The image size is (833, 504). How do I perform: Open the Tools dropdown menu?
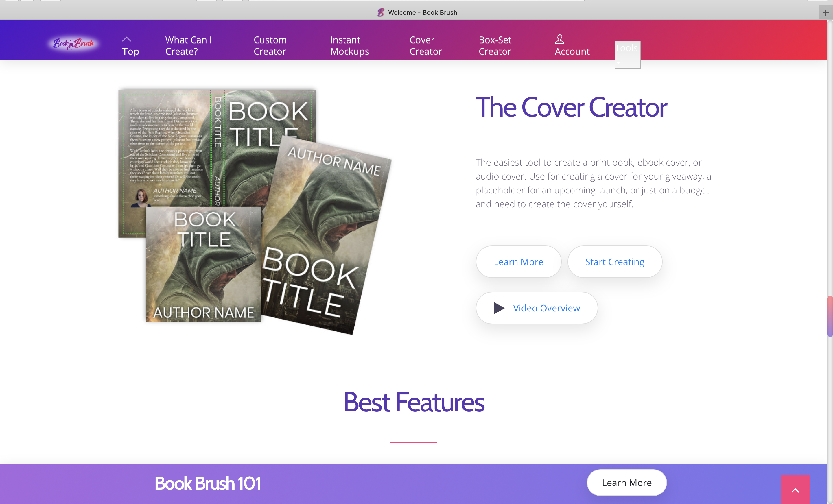(x=627, y=54)
